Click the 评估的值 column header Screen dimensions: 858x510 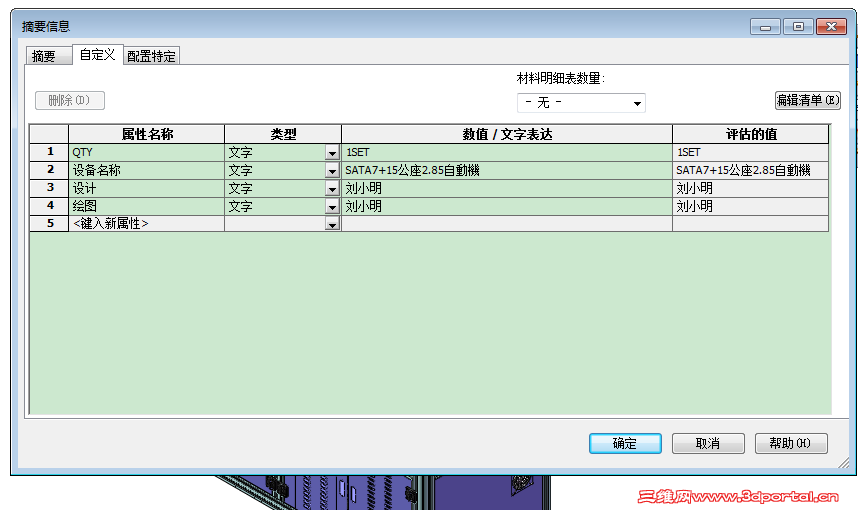[x=751, y=135]
